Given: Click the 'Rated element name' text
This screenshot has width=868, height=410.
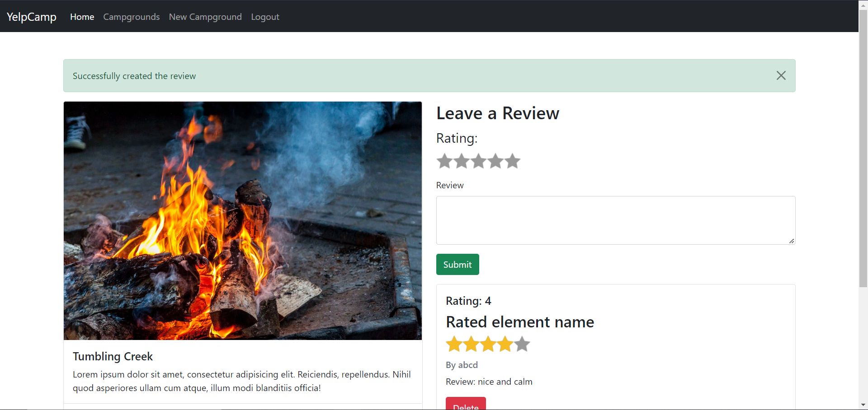Looking at the screenshot, I should click(x=520, y=322).
